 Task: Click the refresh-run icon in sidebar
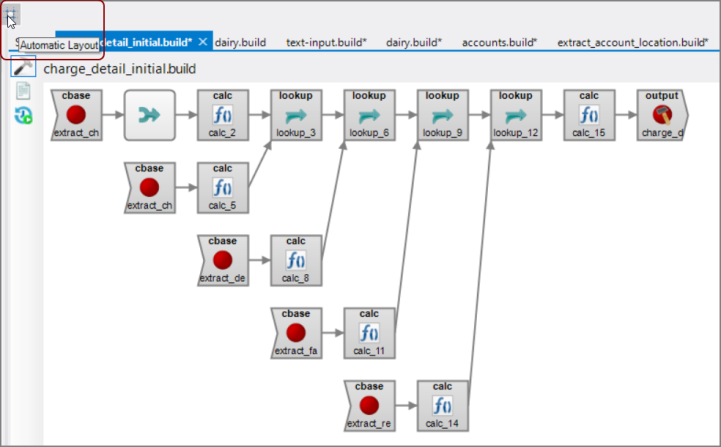[23, 116]
